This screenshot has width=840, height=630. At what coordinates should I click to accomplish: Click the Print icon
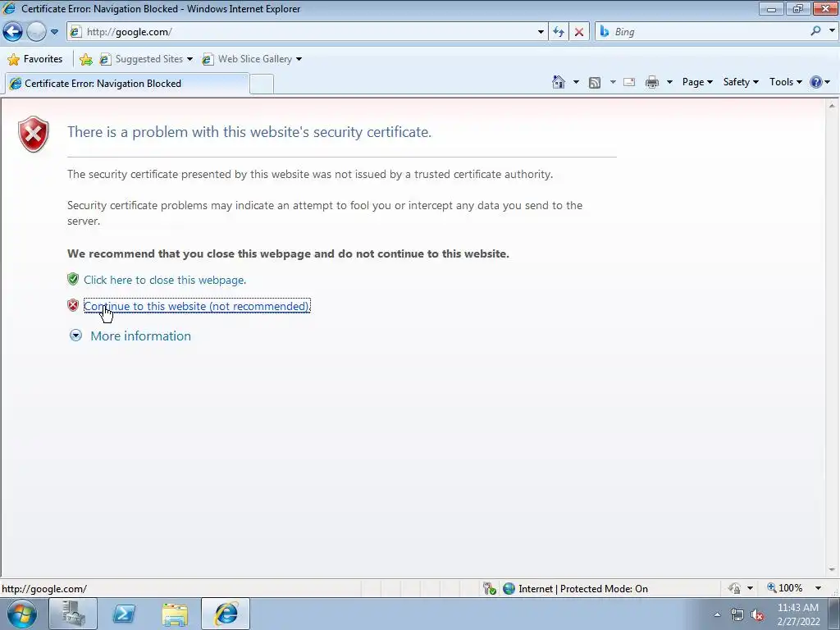tap(652, 82)
